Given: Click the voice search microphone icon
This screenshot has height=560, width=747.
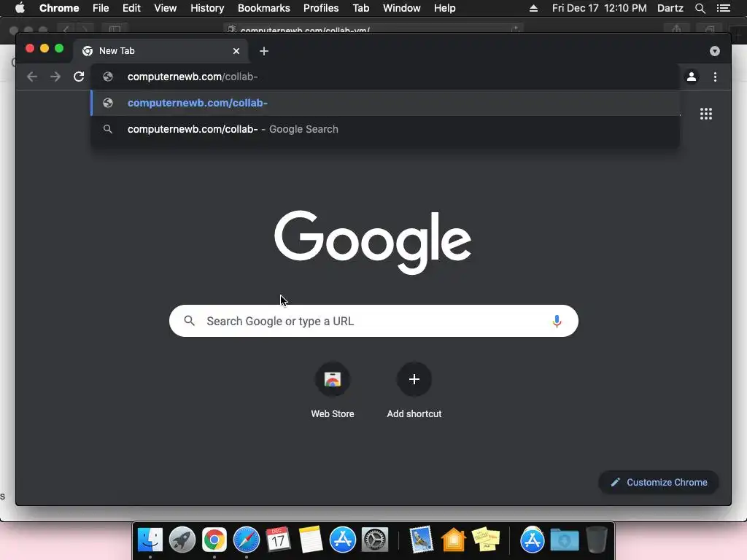Looking at the screenshot, I should click(557, 321).
